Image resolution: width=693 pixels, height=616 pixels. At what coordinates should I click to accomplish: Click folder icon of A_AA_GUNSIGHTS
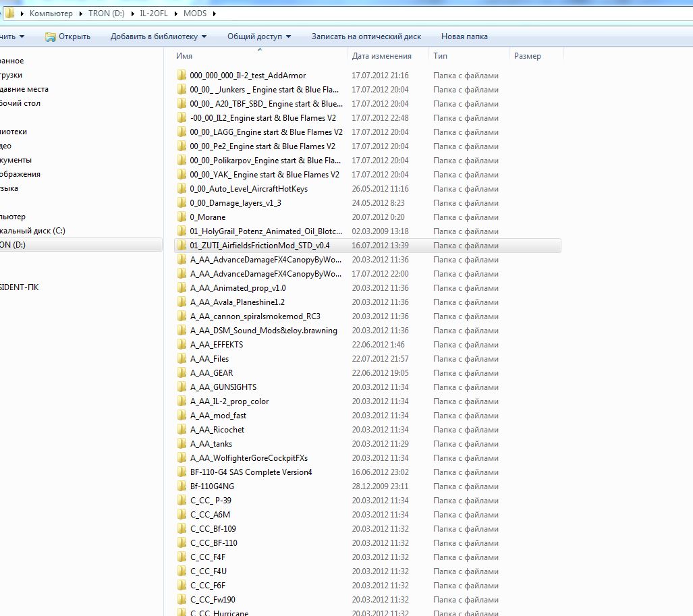(182, 387)
